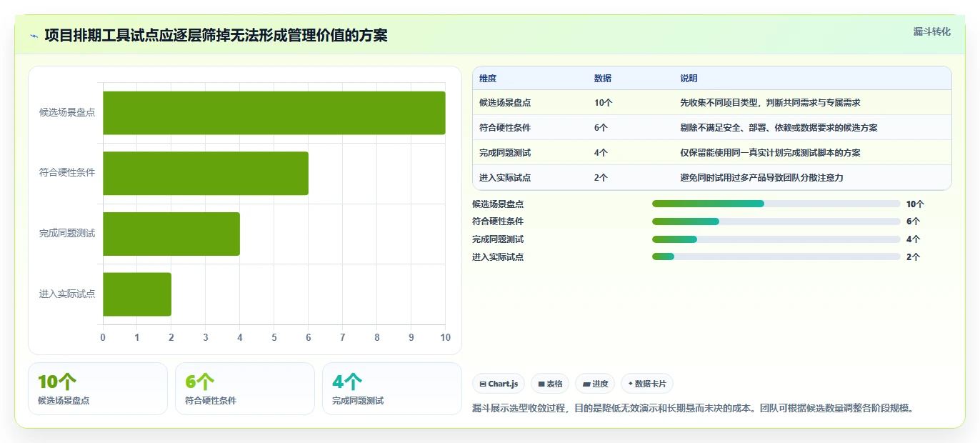
Task: Click the 候选场景盘点 chart axis label
Action: coord(67,113)
